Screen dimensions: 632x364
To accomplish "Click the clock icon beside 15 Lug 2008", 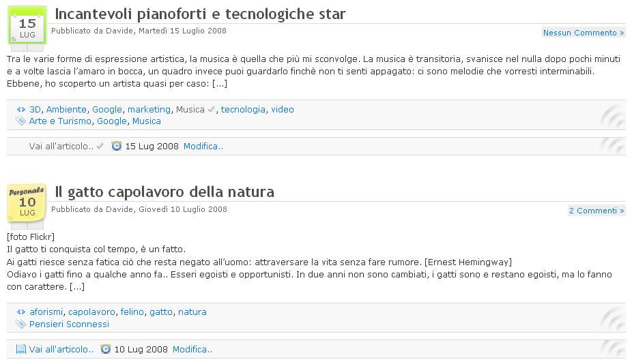I will pos(117,146).
